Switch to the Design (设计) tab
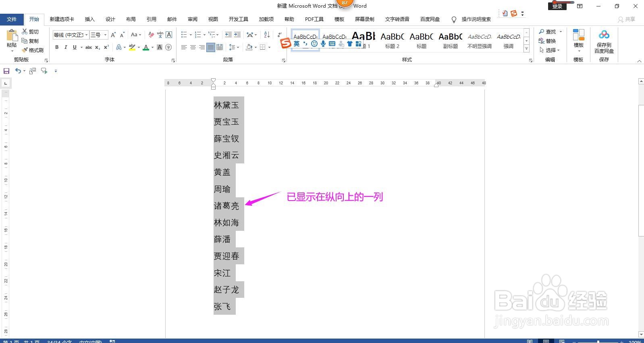644x343 pixels. pos(110,19)
